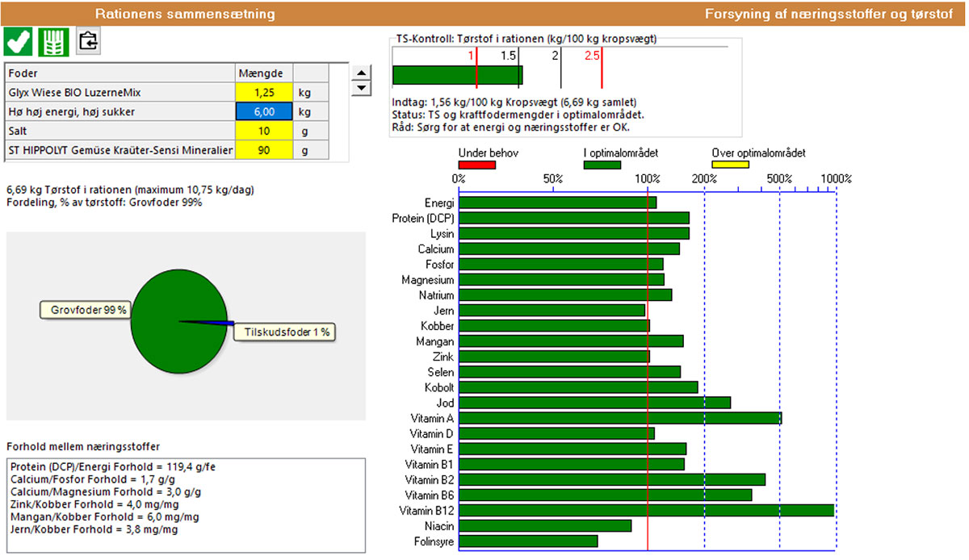This screenshot has width=969, height=560.
Task: Select the 90 g mineral amount cell
Action: [x=264, y=150]
